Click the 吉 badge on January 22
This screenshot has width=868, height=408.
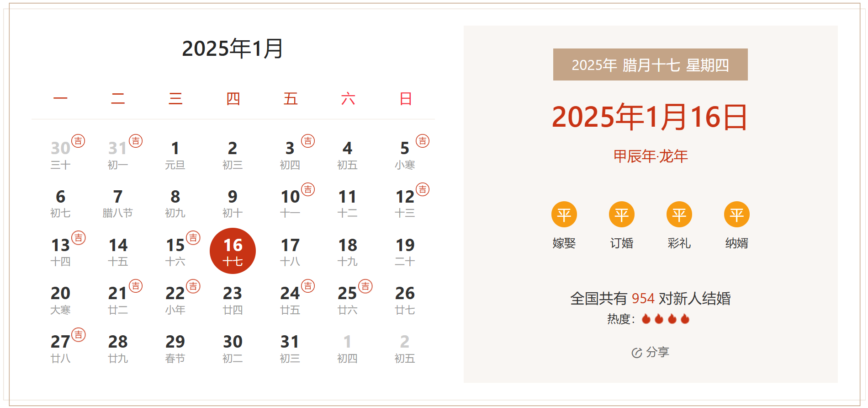(193, 286)
